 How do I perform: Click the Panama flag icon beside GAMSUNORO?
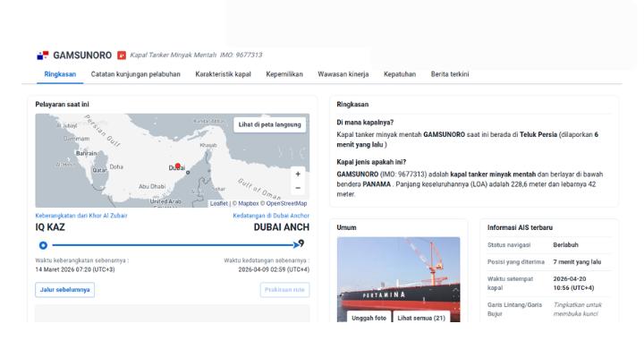(x=41, y=55)
